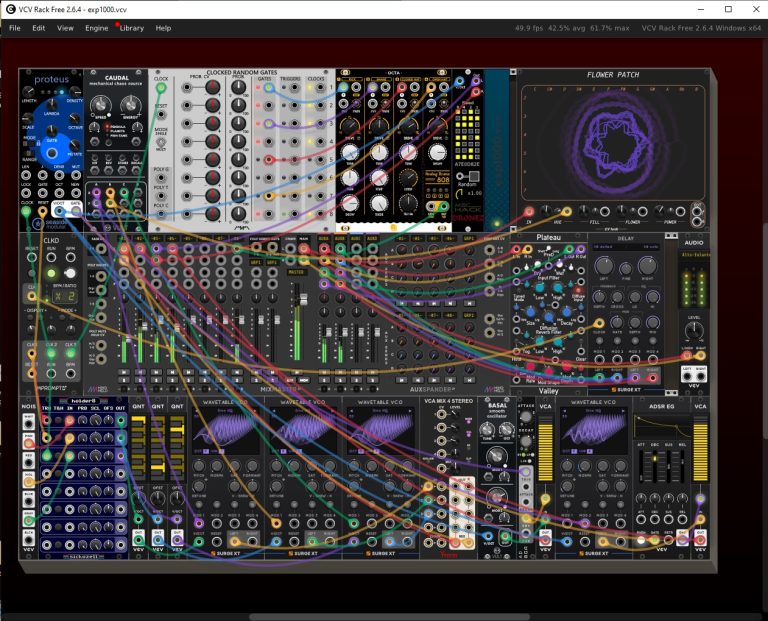Click the Flower Patch FILL CV jack
The height and width of the screenshot is (621, 768).
(x=605, y=211)
